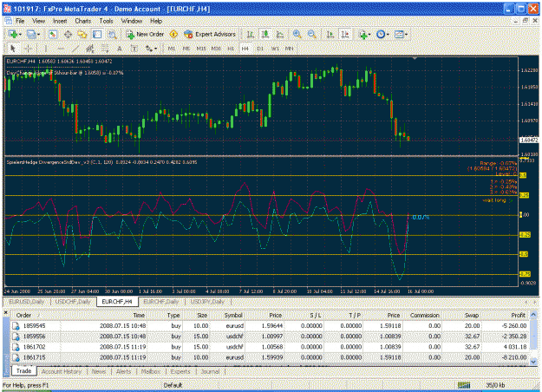Click the Terminal window toolbar icon
This screenshot has width=542, height=392.
point(97,34)
